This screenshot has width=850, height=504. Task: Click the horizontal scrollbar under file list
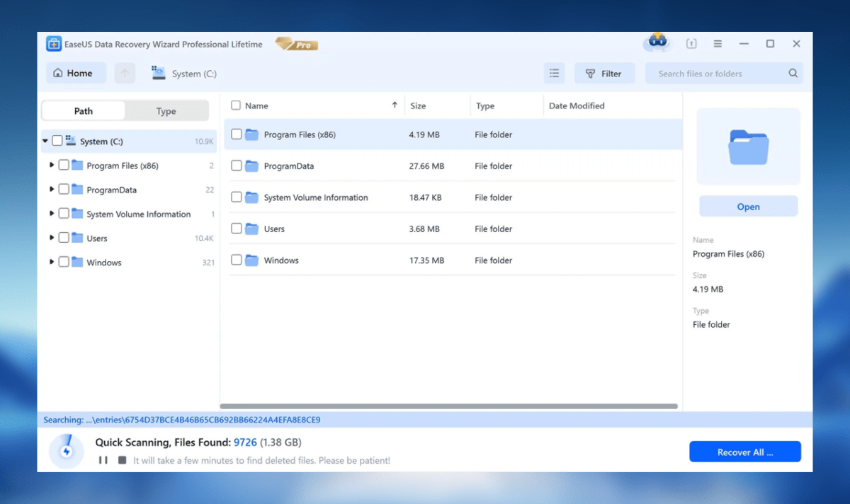click(x=449, y=406)
